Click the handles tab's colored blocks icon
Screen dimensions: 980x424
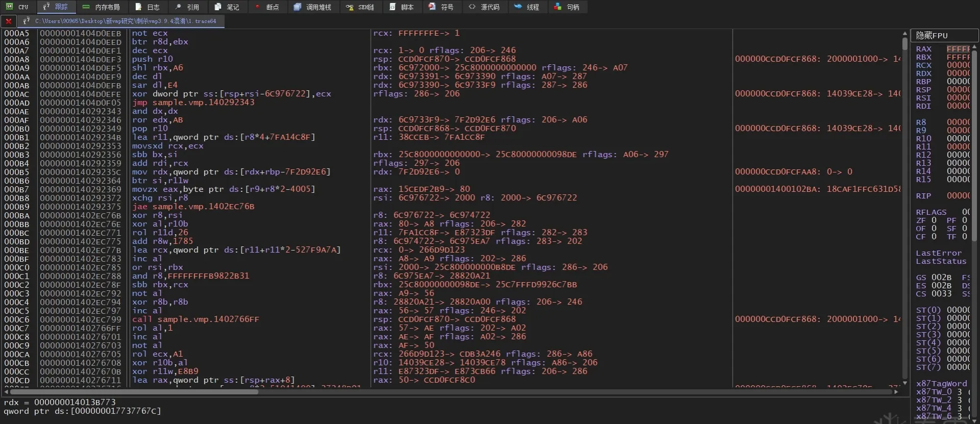(558, 7)
